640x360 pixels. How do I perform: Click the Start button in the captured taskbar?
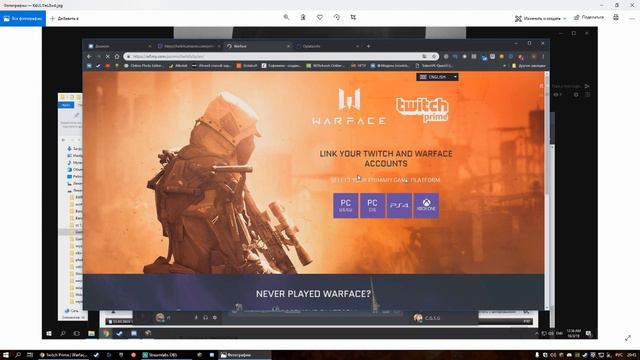click(x=49, y=333)
